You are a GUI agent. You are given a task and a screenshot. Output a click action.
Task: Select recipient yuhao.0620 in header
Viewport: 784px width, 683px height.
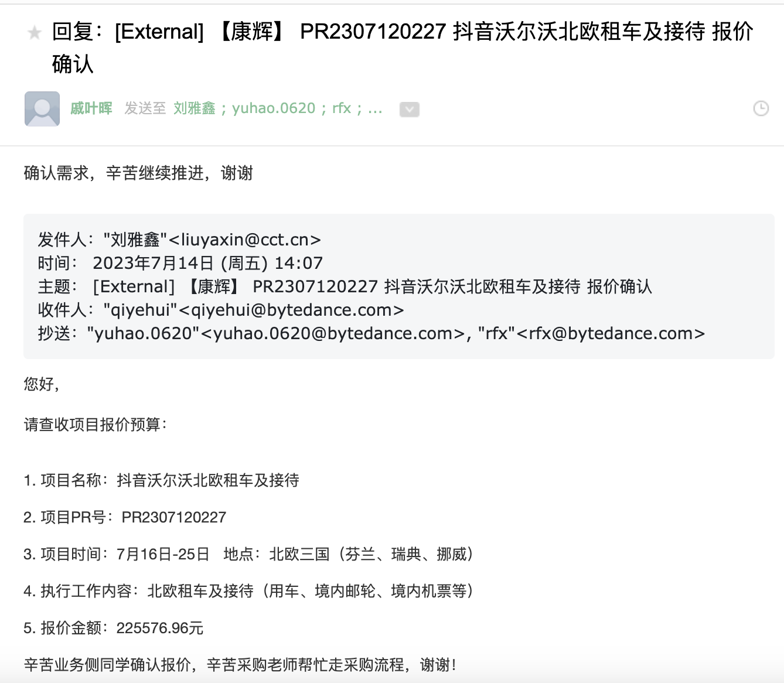pyautogui.click(x=274, y=108)
